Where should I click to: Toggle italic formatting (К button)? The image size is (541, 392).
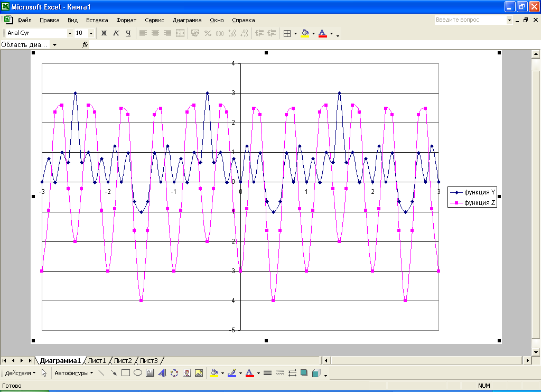click(x=116, y=33)
